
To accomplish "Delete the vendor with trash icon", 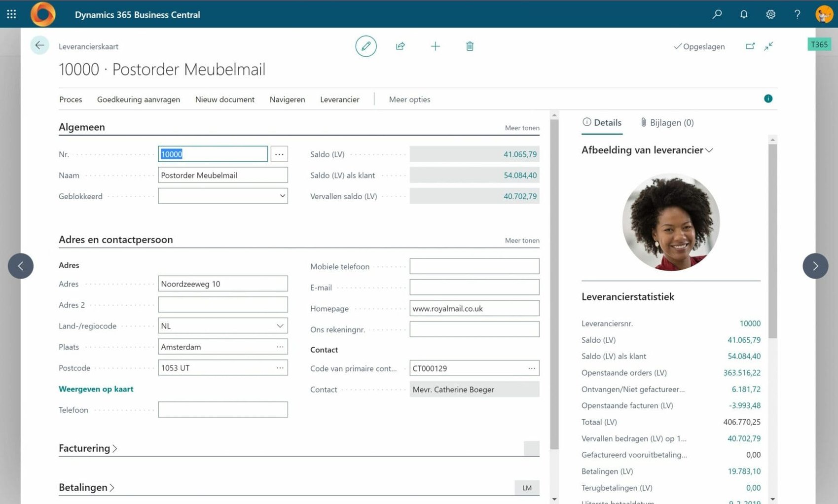I will coord(470,46).
